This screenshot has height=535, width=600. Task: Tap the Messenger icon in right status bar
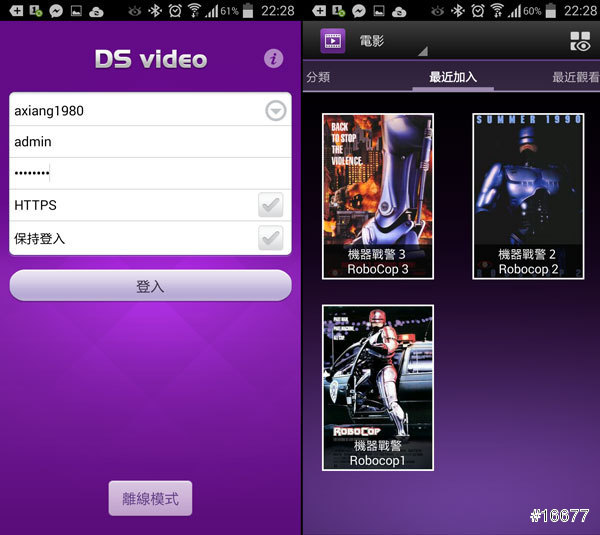(x=359, y=11)
